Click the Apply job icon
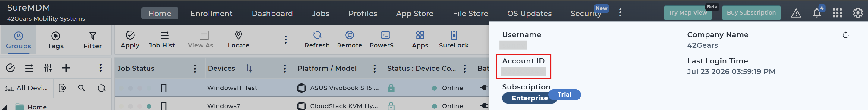Viewport: 868px width, 110px height. coord(130,40)
